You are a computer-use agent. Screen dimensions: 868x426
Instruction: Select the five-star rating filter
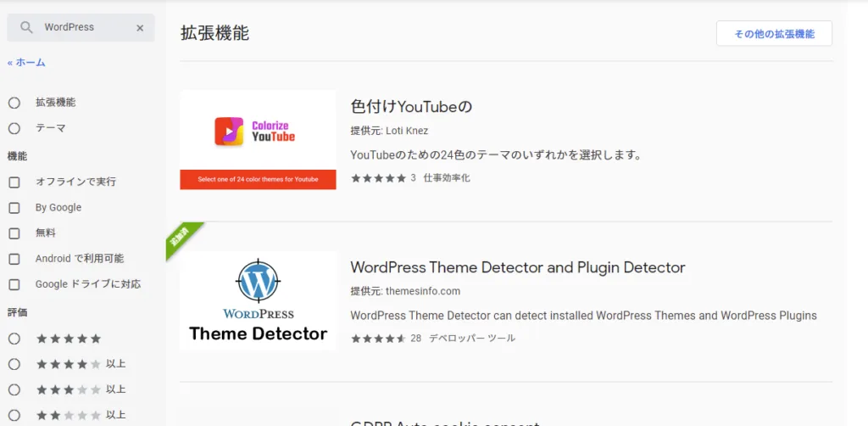click(x=14, y=339)
